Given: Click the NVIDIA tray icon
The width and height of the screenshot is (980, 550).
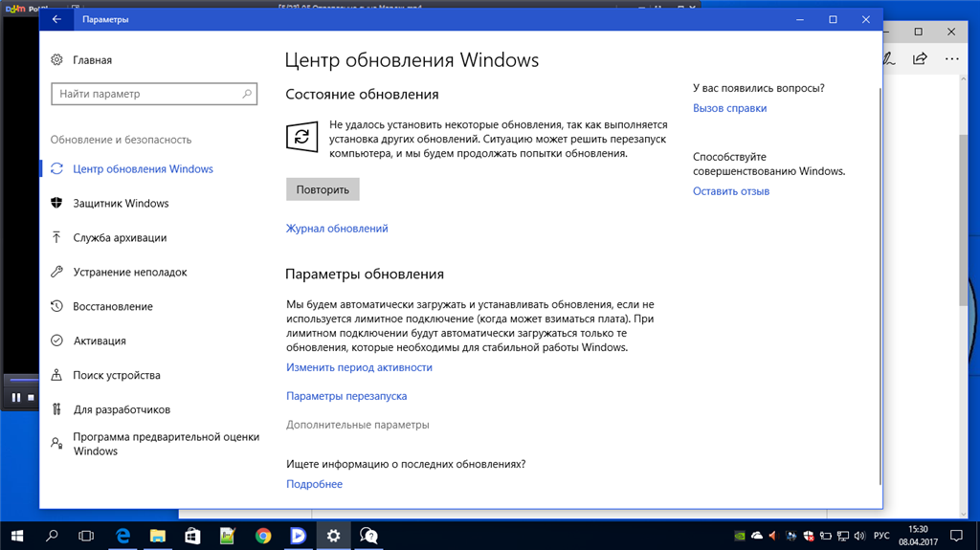Looking at the screenshot, I should [x=740, y=536].
